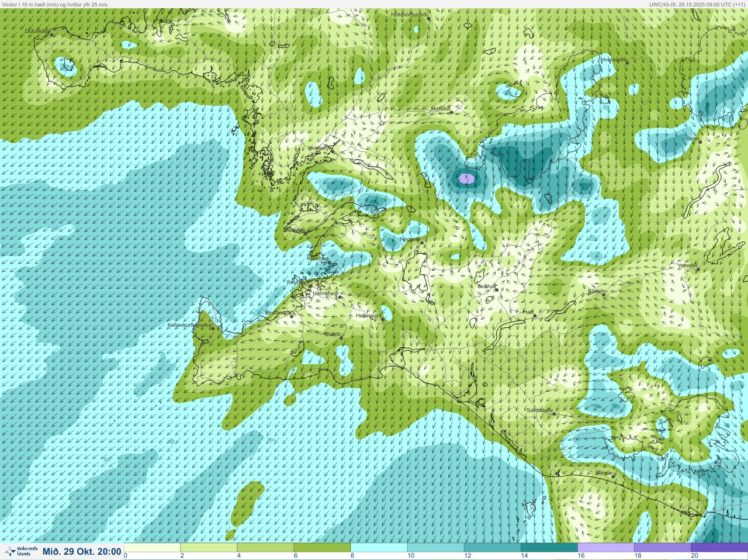Click the Hvanneyri station label
The height and width of the screenshot is (560, 748).
(x=320, y=148)
